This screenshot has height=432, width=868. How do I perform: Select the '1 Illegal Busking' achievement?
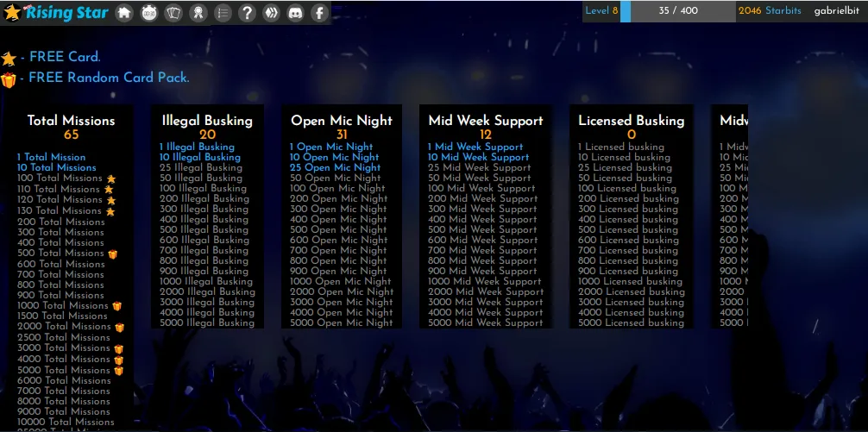pyautogui.click(x=197, y=147)
